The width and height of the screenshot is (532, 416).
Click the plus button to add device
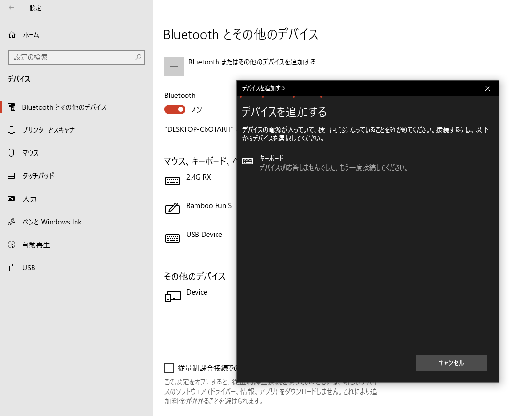tap(174, 66)
